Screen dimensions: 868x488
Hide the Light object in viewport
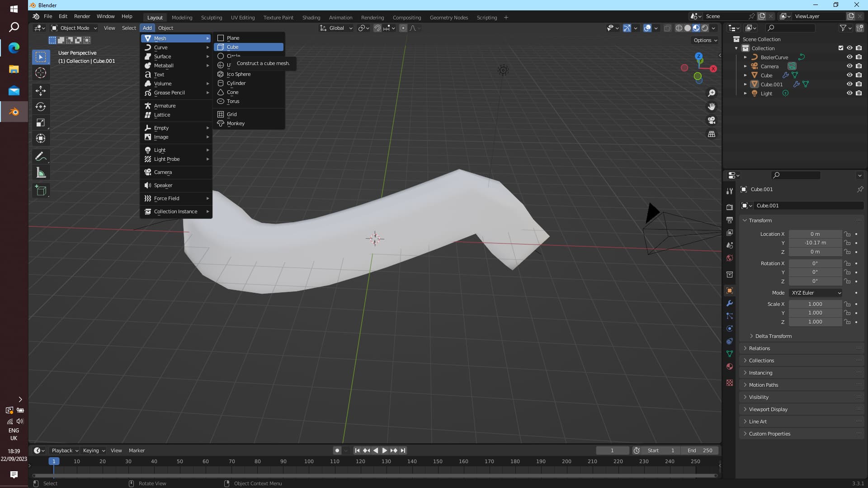(849, 94)
